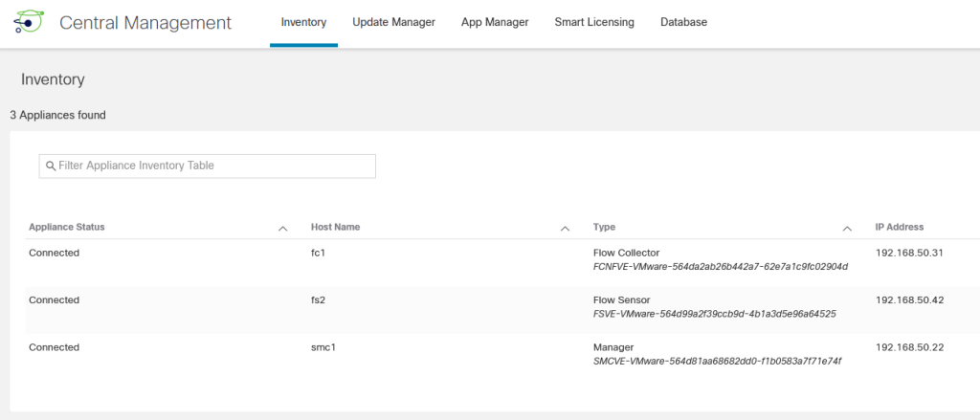Click the Appliance Status column header
Viewport: 980px width, 420px height.
pos(67,227)
